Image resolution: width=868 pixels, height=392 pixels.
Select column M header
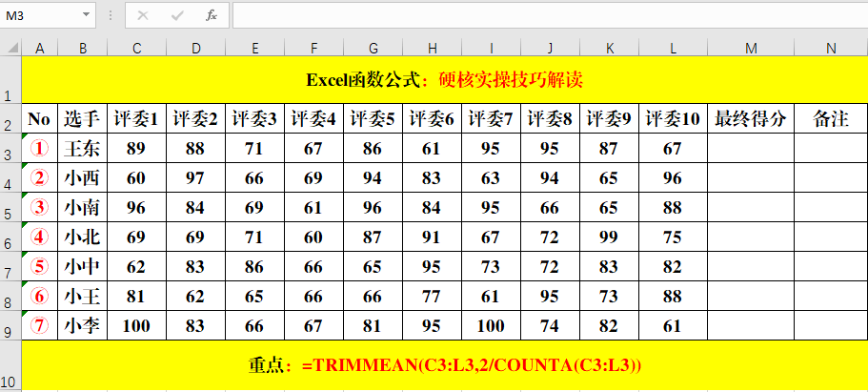coord(751,49)
